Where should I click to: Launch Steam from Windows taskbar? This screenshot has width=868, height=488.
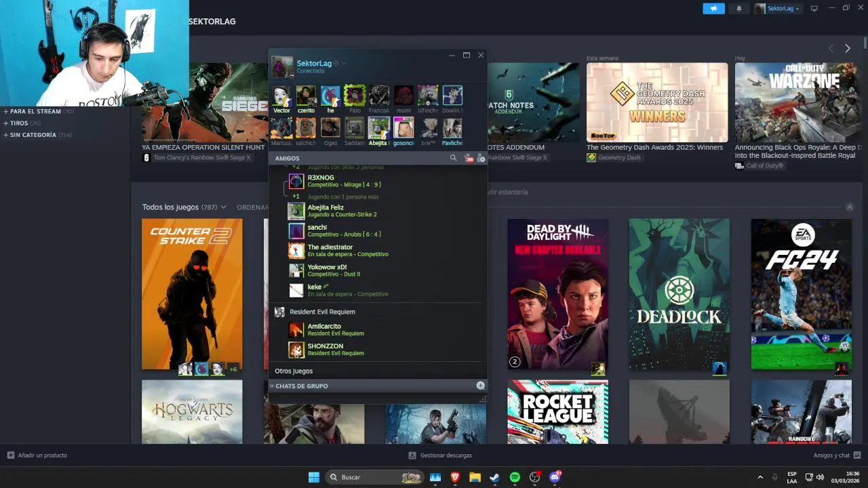(495, 477)
